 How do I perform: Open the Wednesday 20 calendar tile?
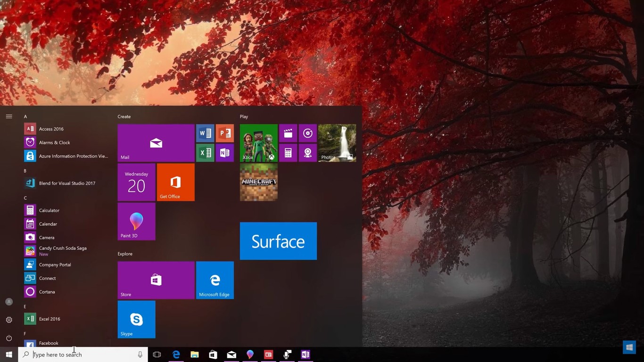pyautogui.click(x=136, y=182)
